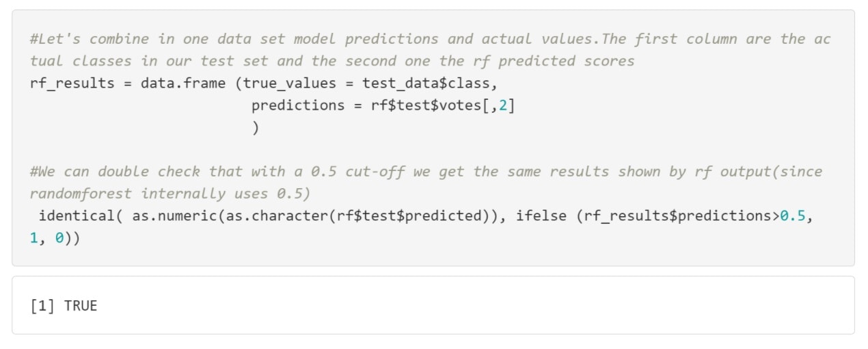Click the rf_results variable name being assigned
The width and height of the screenshot is (868, 349).
[x=72, y=83]
